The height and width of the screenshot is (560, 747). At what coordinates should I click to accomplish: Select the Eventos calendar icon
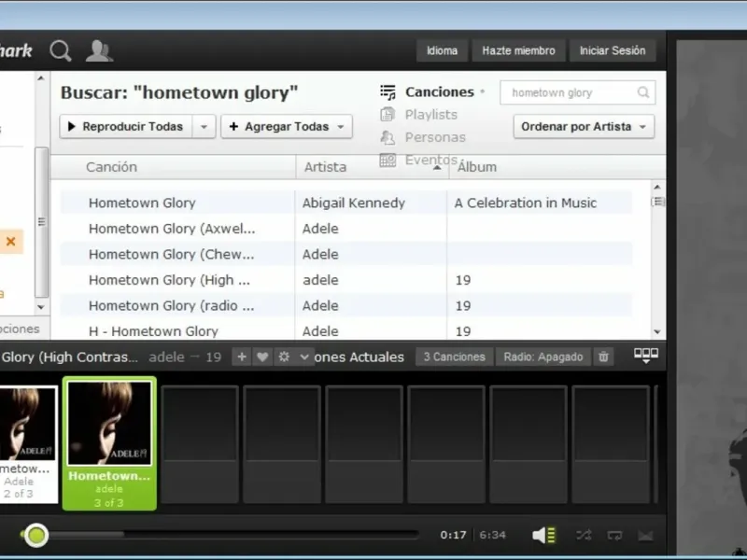388,160
